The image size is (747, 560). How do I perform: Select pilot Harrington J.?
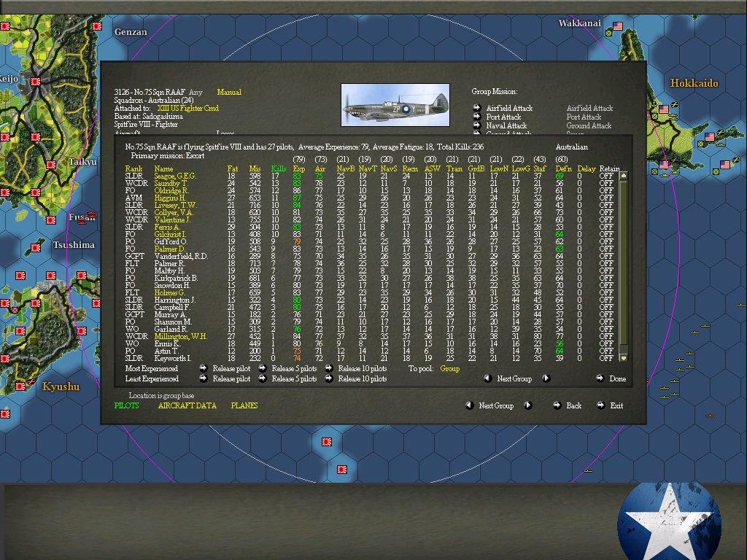click(175, 300)
